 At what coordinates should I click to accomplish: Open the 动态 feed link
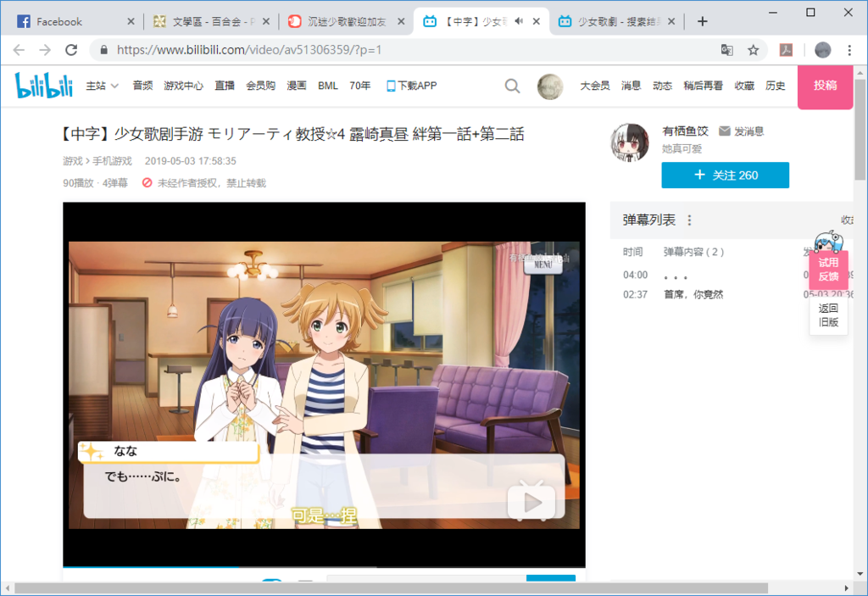662,86
